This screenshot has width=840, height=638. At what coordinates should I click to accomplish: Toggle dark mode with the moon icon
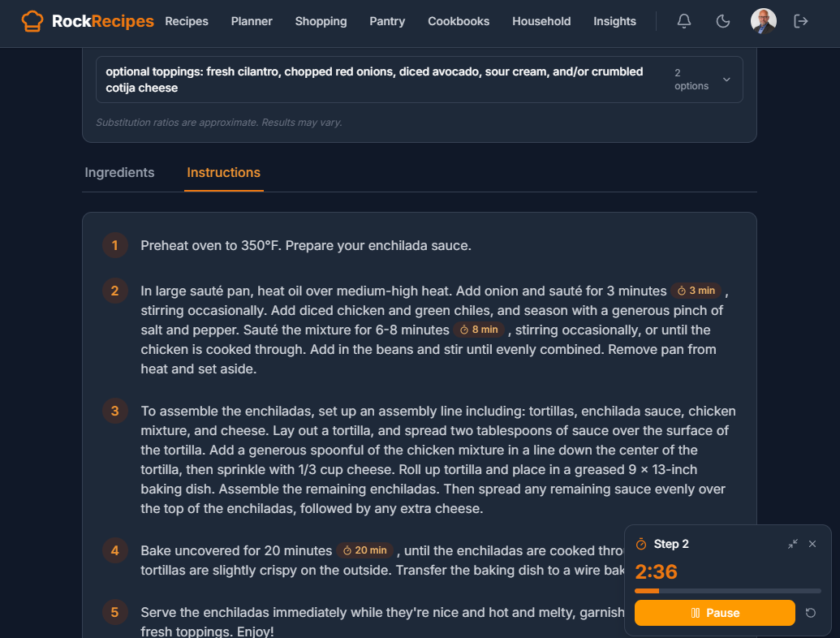(722, 21)
